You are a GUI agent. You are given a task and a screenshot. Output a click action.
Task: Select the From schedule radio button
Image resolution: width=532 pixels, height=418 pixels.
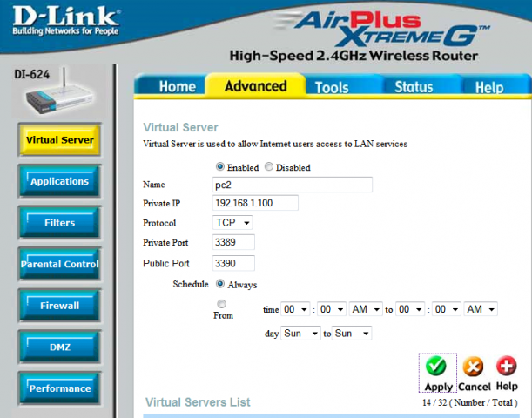tap(221, 303)
